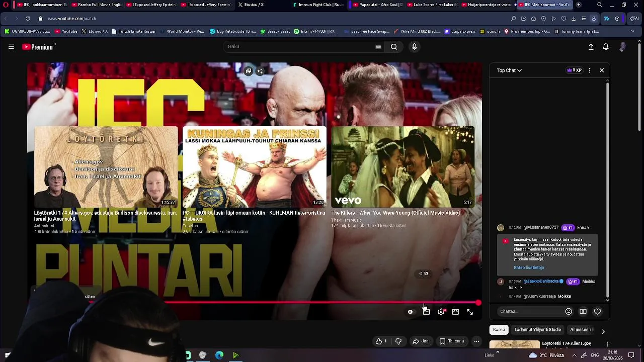Open a new browser tab
Image resolution: width=644 pixels, height=362 pixels.
coord(579,5)
